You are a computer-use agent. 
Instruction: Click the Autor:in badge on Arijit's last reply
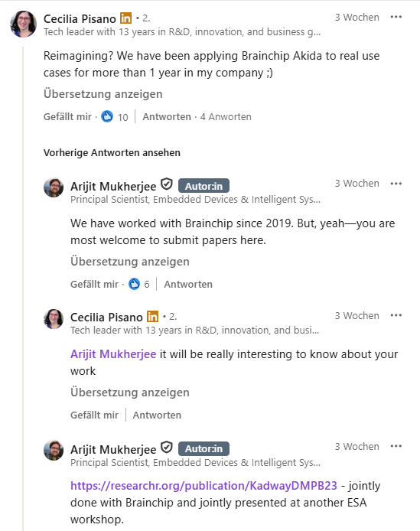(x=203, y=448)
